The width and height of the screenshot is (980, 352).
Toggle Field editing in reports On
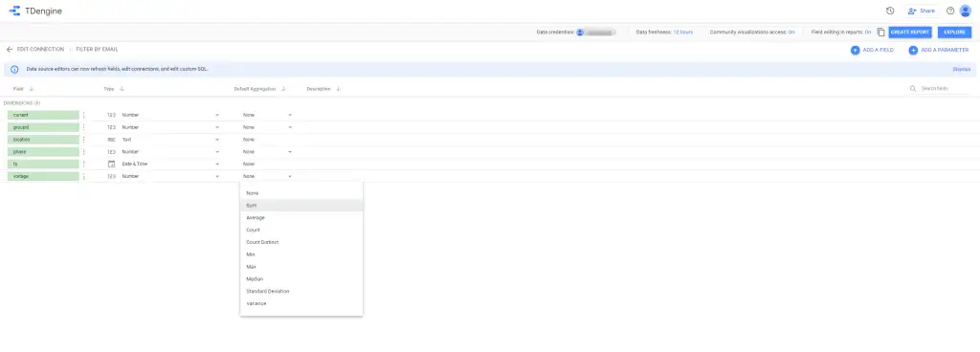(868, 32)
